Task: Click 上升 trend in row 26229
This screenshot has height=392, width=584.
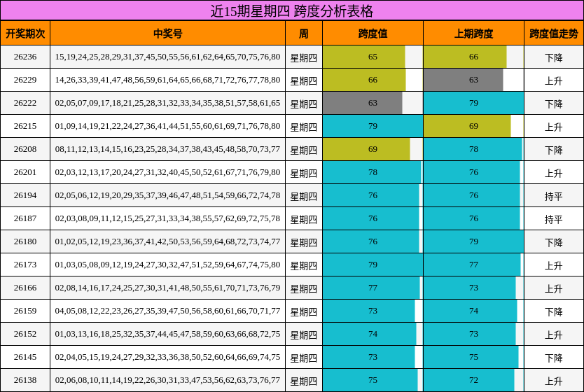Action: coord(554,80)
